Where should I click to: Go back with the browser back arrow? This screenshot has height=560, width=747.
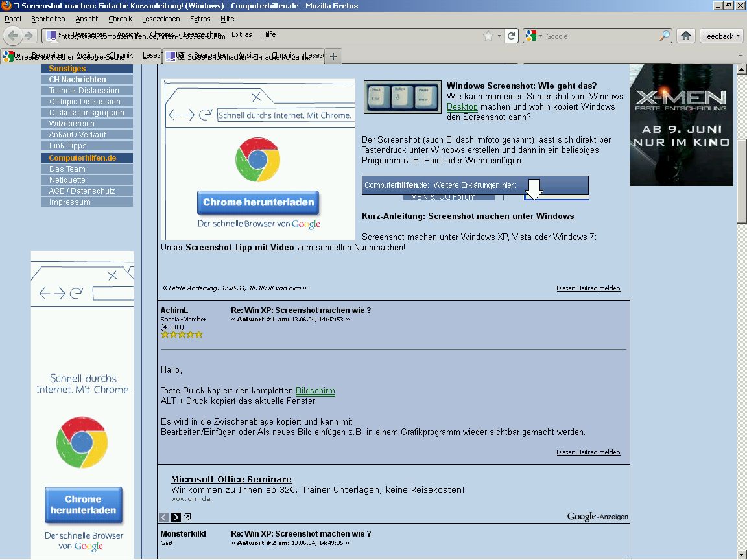[13, 36]
